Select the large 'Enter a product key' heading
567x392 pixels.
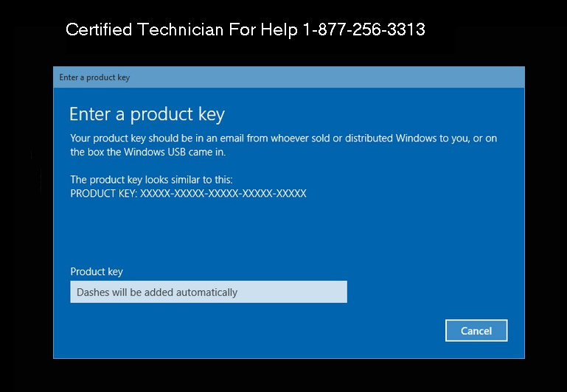[147, 114]
